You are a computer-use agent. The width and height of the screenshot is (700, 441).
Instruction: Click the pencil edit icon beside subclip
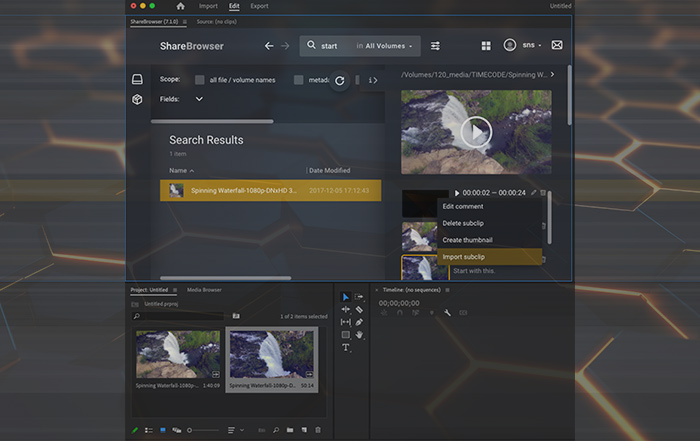tap(533, 192)
